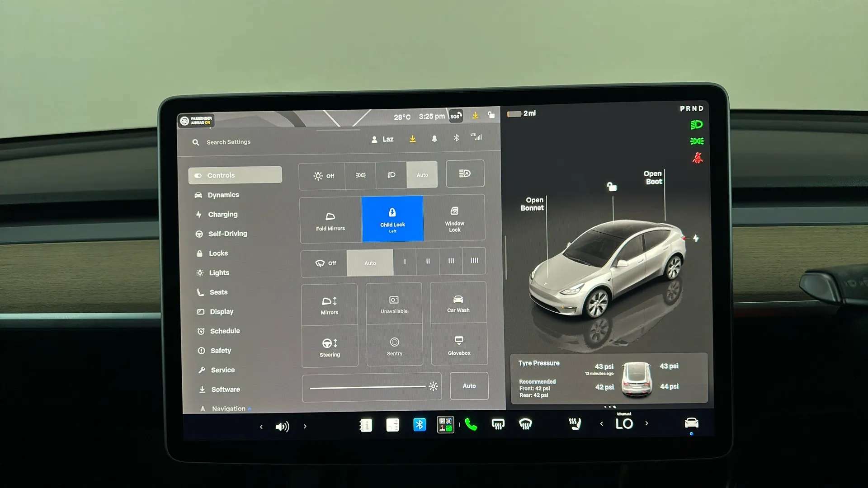868x488 pixels.
Task: Set headlights to Auto
Action: coord(422,174)
